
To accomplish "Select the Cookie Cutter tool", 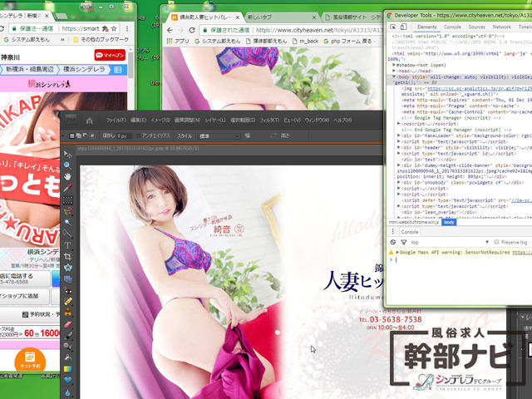I will point(68,268).
